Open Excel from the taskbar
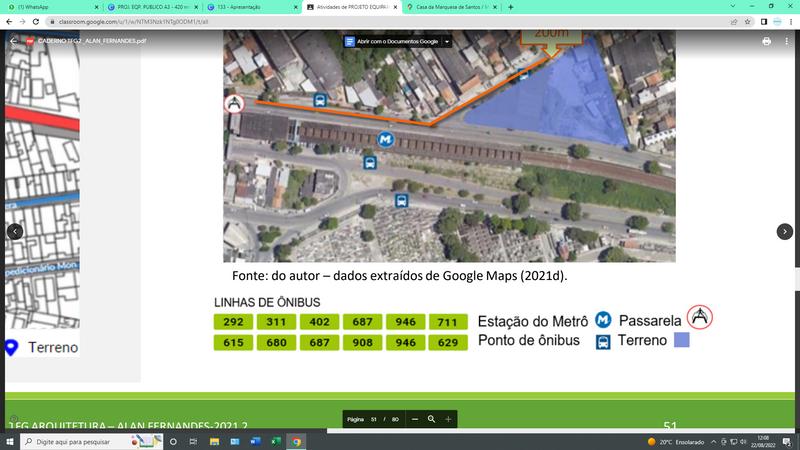The height and width of the screenshot is (450, 800). (x=276, y=442)
